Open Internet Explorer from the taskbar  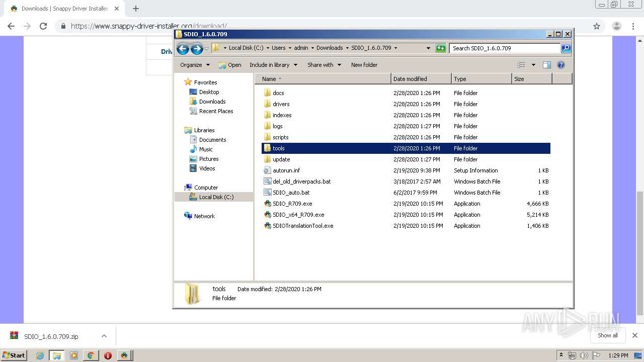click(x=40, y=355)
